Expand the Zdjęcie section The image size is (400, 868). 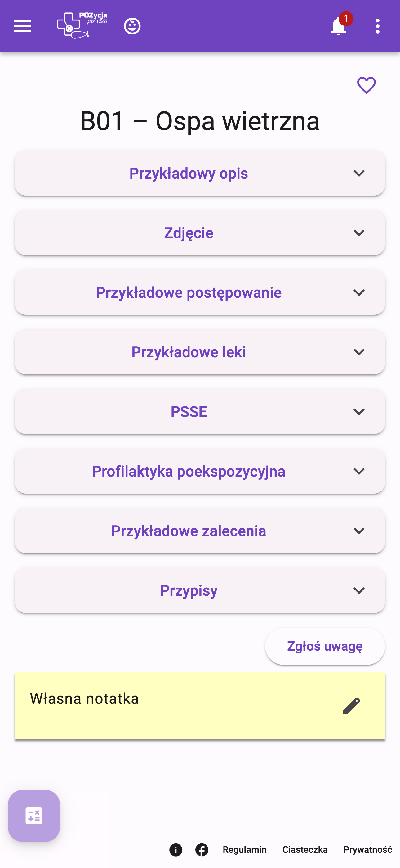[x=200, y=233]
